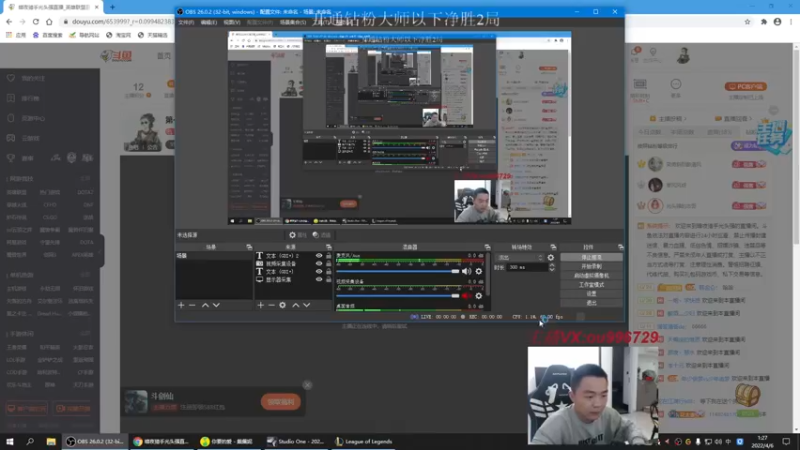Remove the selected scene in OBS
The width and height of the screenshot is (800, 450).
(x=192, y=305)
